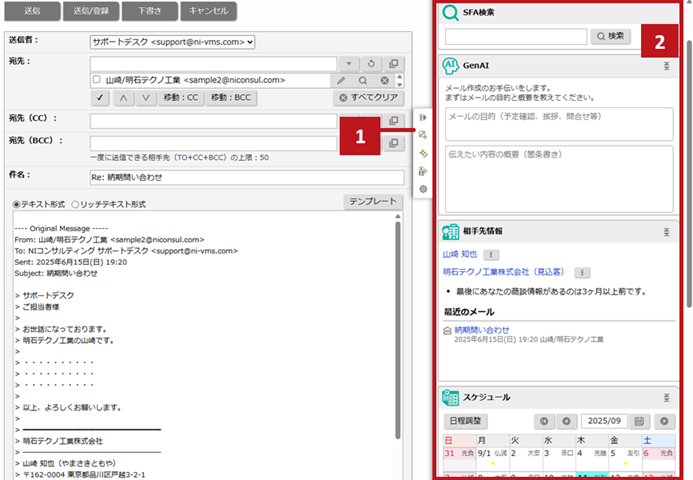
Task: Select the リッチテキスト形式 radio button
Action: point(75,204)
